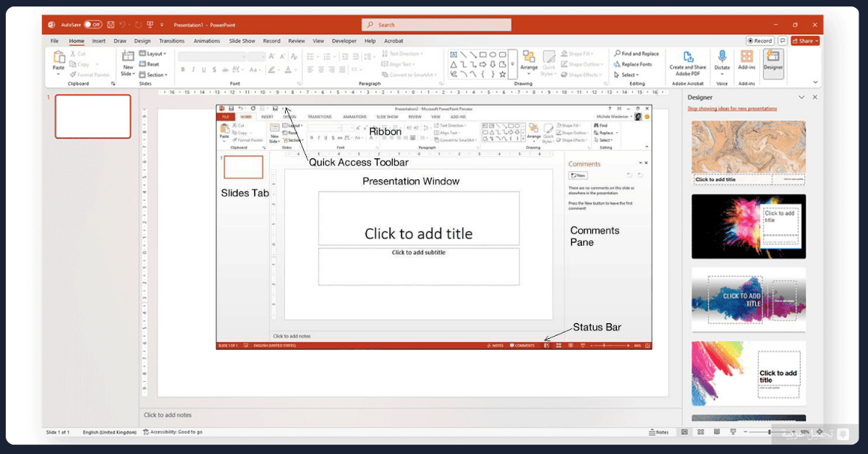Screen dimensions: 868x454
Task: Click the Designer ribbon button
Action: (x=773, y=63)
